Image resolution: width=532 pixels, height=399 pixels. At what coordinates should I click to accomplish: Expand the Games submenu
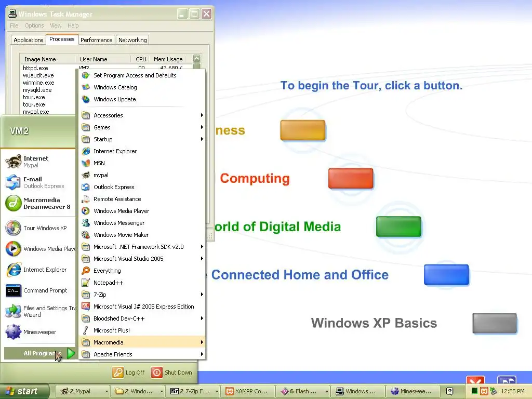pyautogui.click(x=142, y=127)
